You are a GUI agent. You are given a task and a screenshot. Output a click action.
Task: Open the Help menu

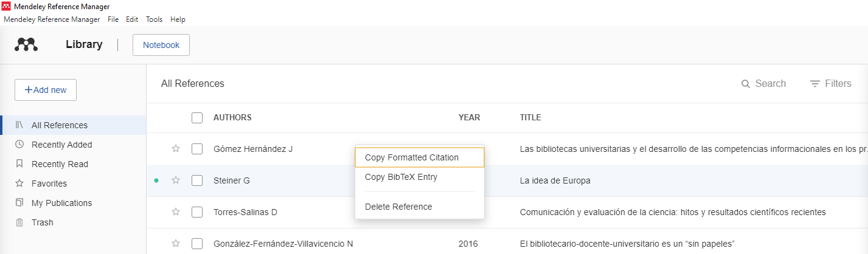pyautogui.click(x=178, y=19)
